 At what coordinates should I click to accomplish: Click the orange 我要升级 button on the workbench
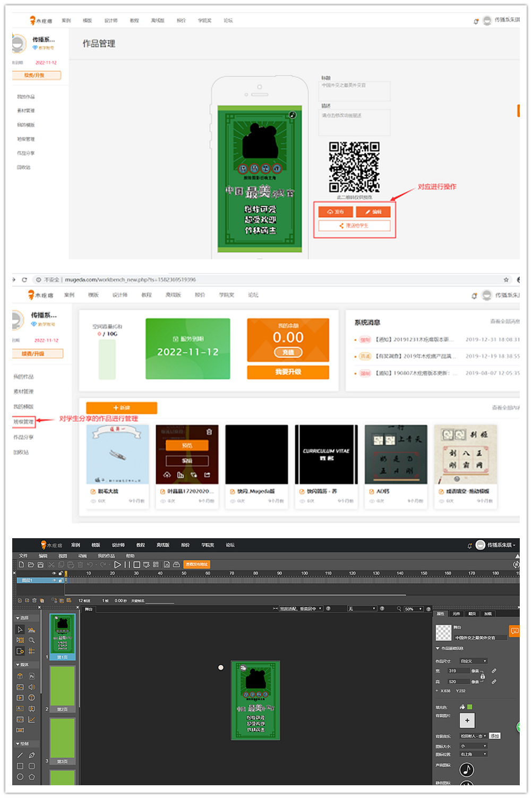[288, 372]
